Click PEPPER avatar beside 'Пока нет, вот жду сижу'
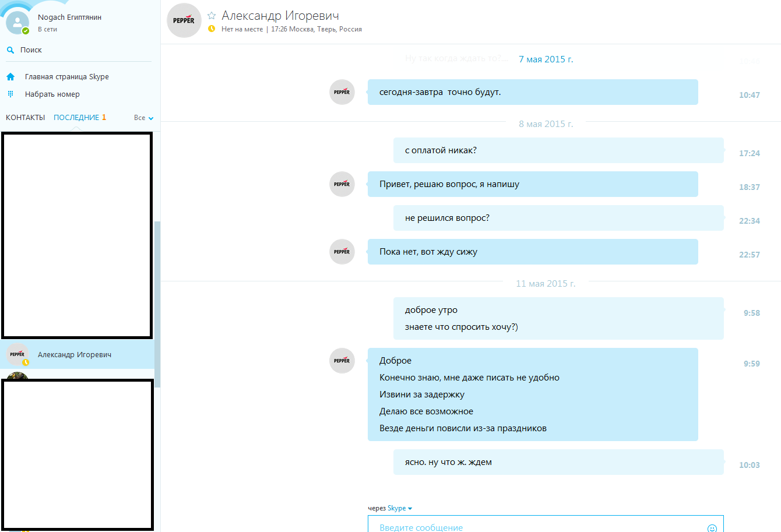 (342, 252)
